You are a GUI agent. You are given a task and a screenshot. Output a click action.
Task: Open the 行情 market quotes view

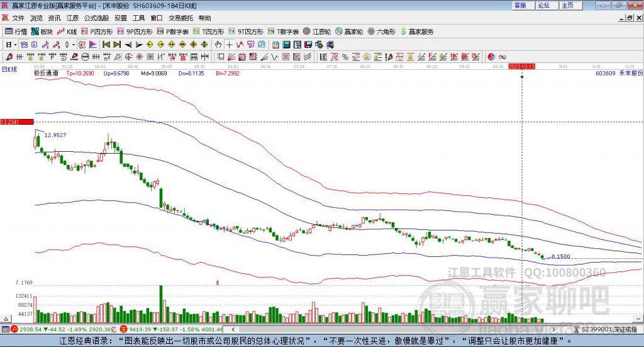[x=16, y=31]
